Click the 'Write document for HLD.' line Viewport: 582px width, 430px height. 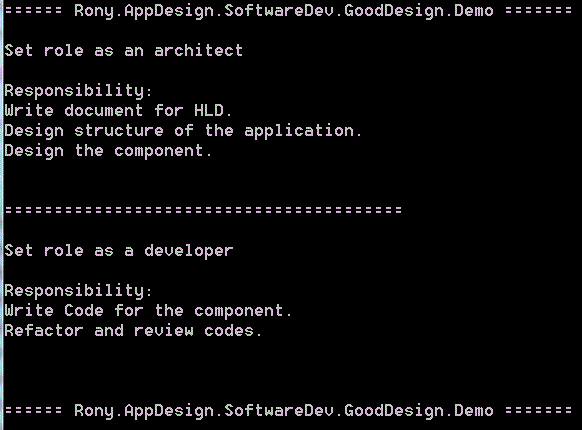tap(118, 111)
